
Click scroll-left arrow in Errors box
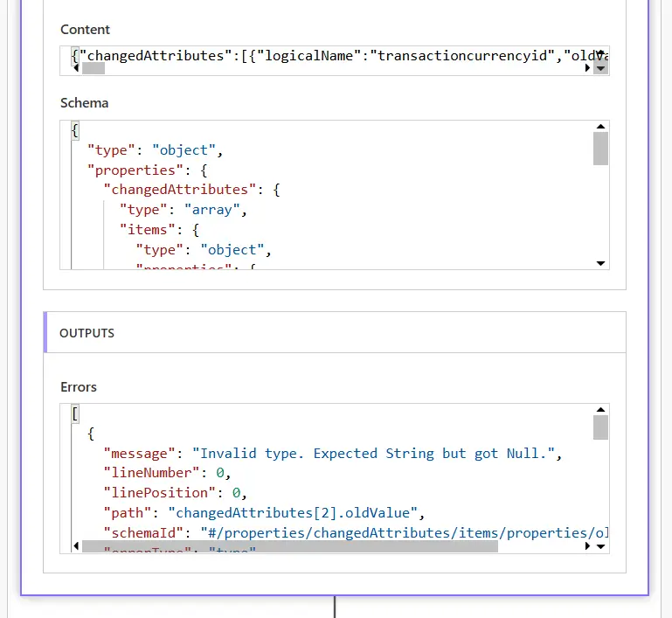[x=74, y=546]
